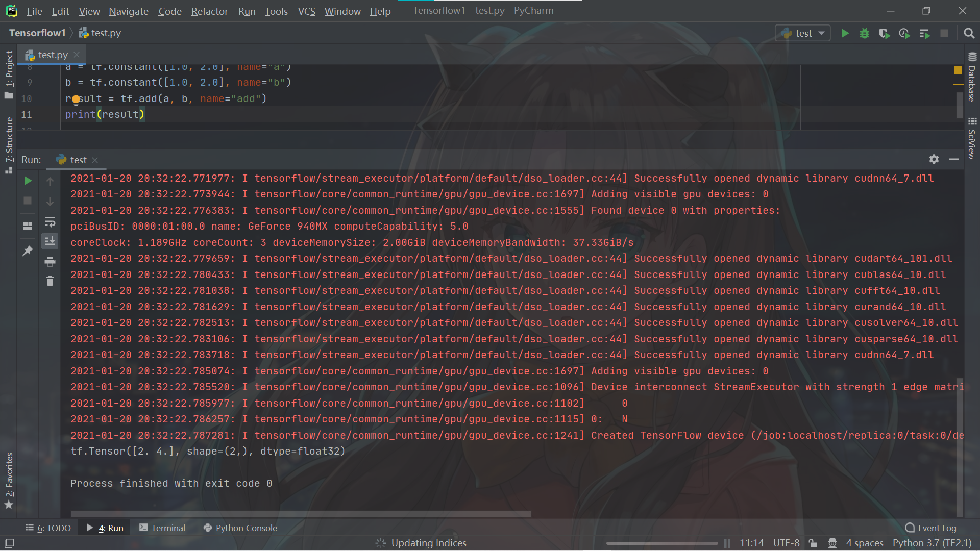This screenshot has width=980, height=551.
Task: Run test with coverage icon
Action: (x=884, y=34)
